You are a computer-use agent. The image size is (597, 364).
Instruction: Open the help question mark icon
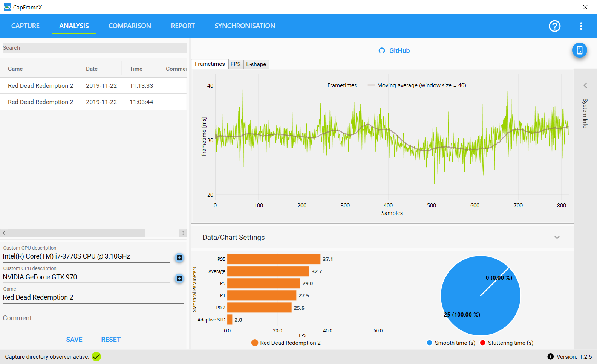[554, 26]
